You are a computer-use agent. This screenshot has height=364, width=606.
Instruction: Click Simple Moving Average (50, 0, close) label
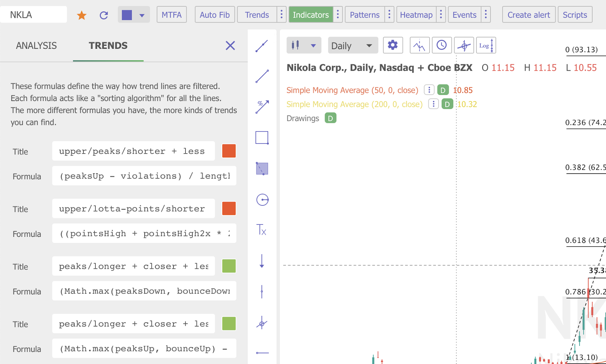(352, 90)
